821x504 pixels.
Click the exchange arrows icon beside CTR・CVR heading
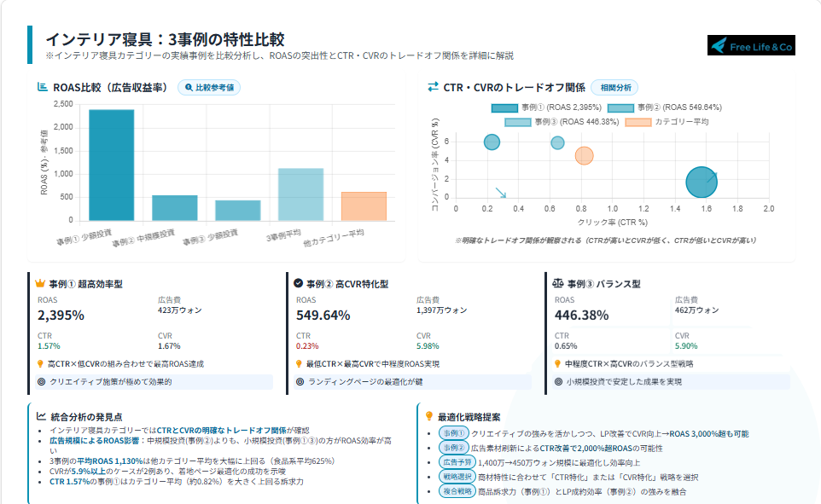[433, 87]
